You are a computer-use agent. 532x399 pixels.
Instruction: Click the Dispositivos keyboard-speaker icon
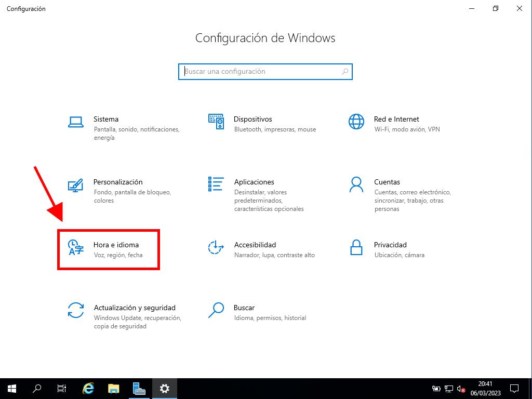click(216, 122)
